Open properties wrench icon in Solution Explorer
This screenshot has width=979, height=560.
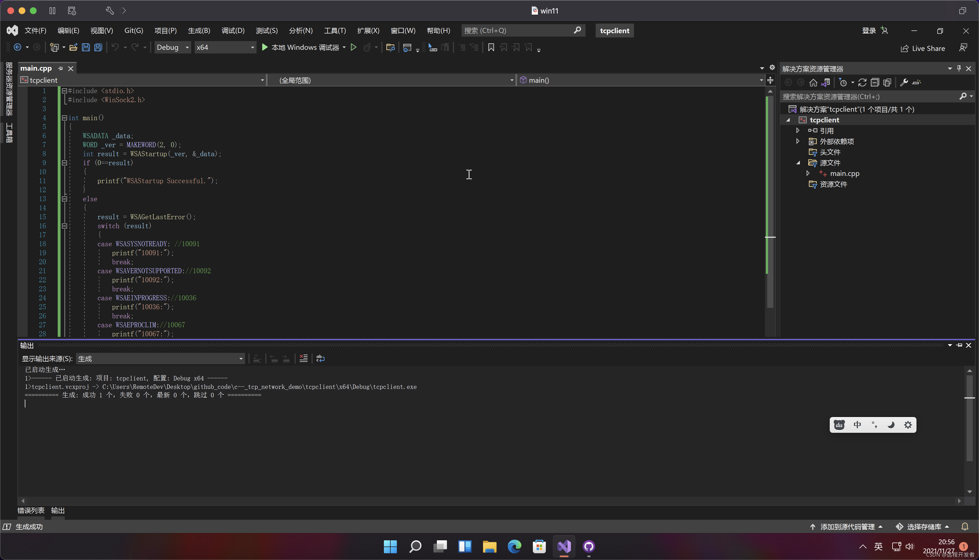(904, 82)
